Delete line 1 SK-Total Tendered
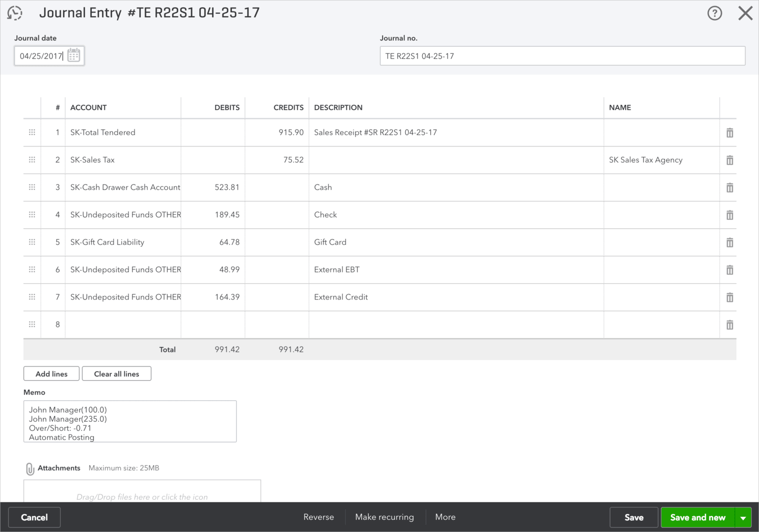Image resolution: width=759 pixels, height=532 pixels. point(729,133)
